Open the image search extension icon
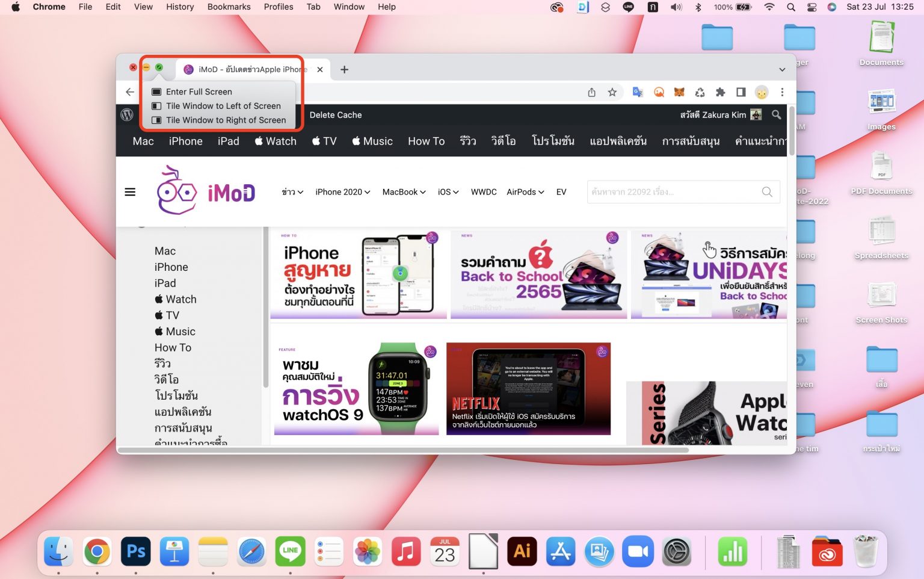Viewport: 924px width, 579px height. [659, 92]
